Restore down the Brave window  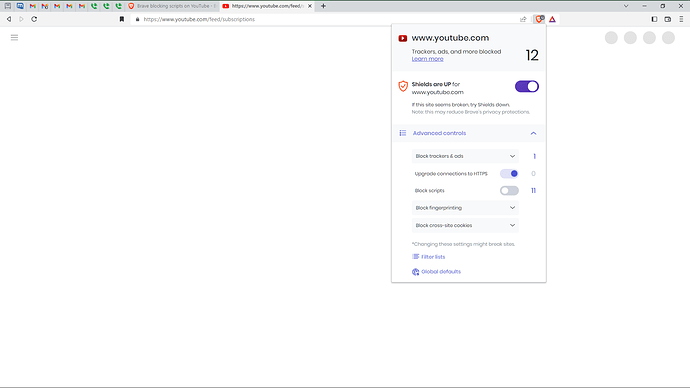pyautogui.click(x=663, y=6)
